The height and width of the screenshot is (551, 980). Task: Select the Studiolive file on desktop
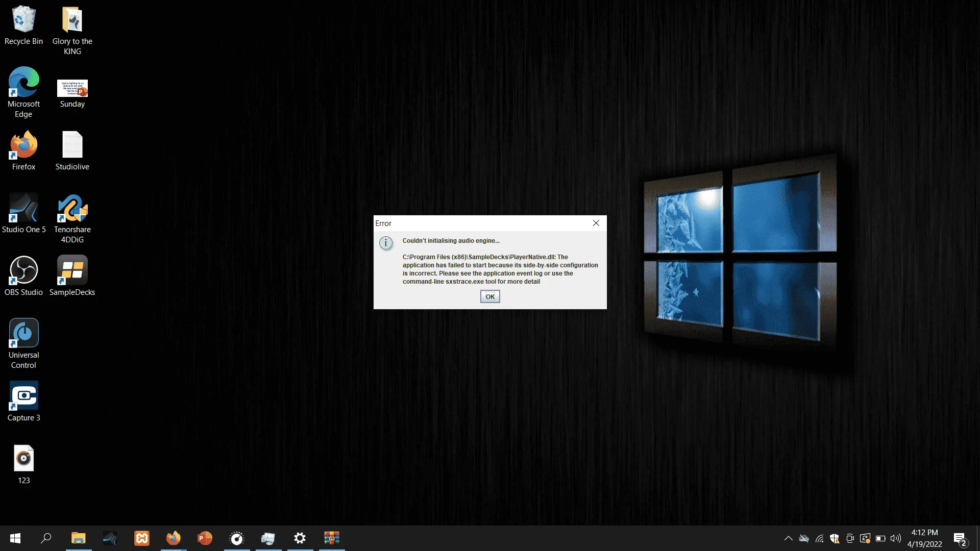72,151
